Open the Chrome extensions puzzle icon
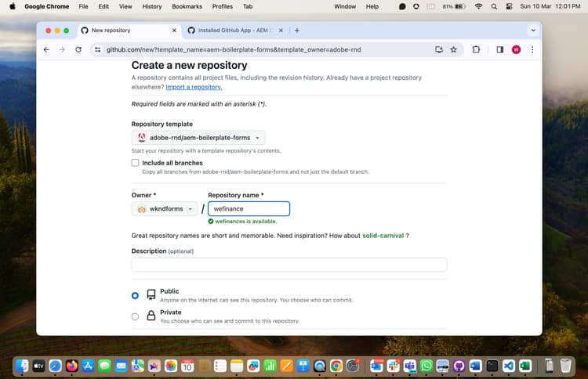The width and height of the screenshot is (588, 379). (476, 49)
